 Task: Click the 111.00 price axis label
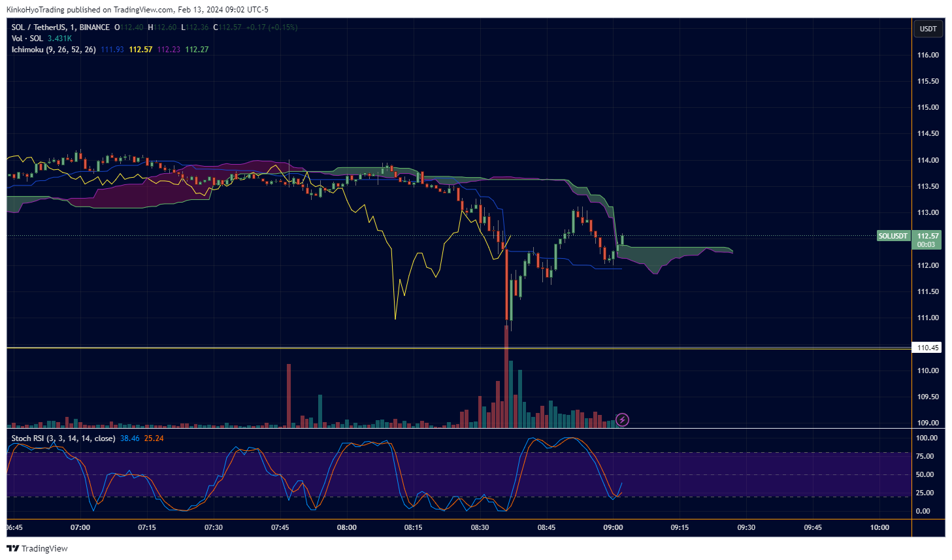tap(928, 318)
